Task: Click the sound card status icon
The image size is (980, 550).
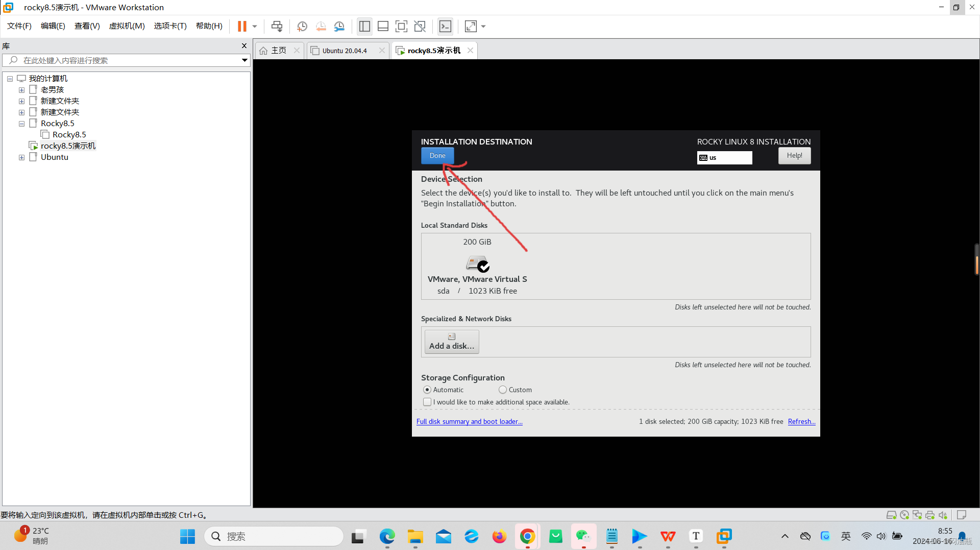Action: [943, 515]
